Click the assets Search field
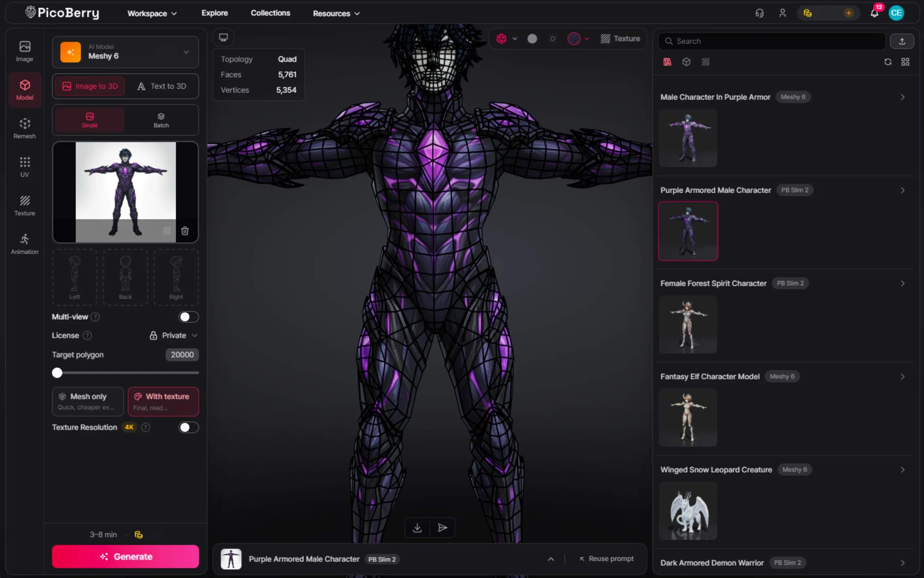This screenshot has height=578, width=924. click(x=772, y=41)
